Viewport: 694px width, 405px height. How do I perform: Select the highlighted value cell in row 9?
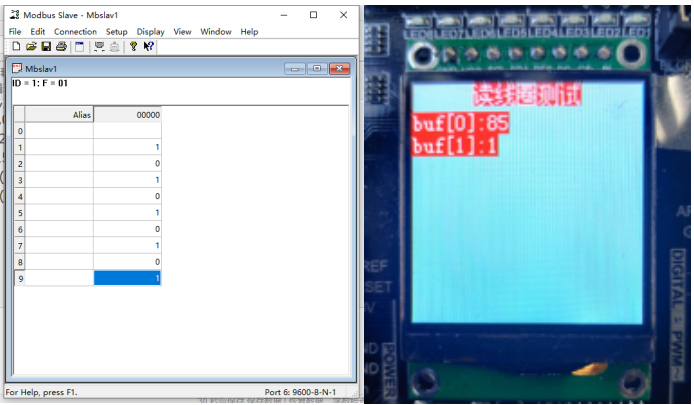click(x=127, y=278)
